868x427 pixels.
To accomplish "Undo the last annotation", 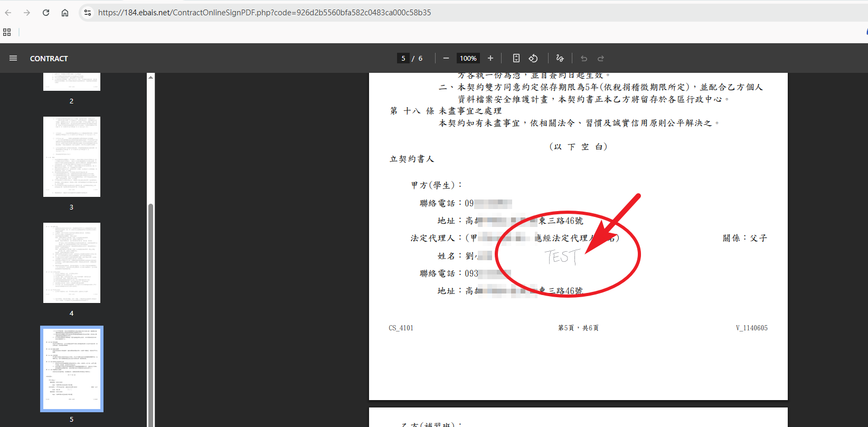I will click(x=584, y=58).
